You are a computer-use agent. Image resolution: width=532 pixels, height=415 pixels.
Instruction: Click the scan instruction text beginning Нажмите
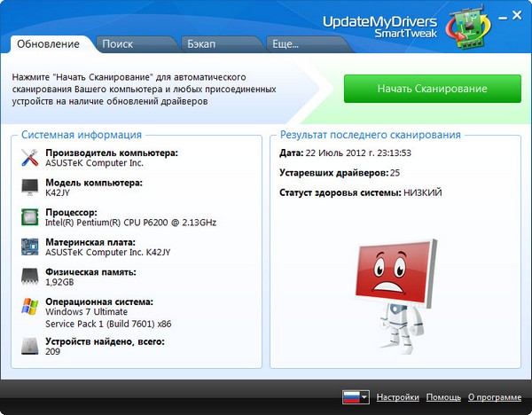(x=145, y=90)
